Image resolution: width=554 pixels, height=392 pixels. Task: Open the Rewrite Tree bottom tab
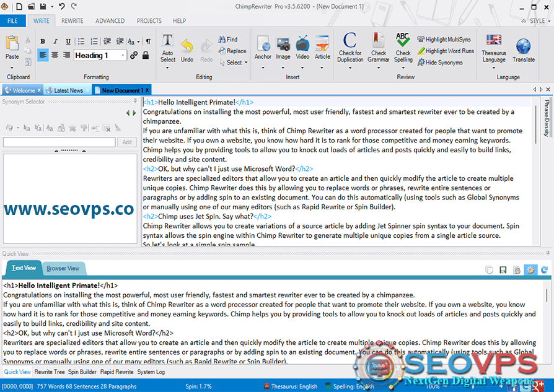50,372
